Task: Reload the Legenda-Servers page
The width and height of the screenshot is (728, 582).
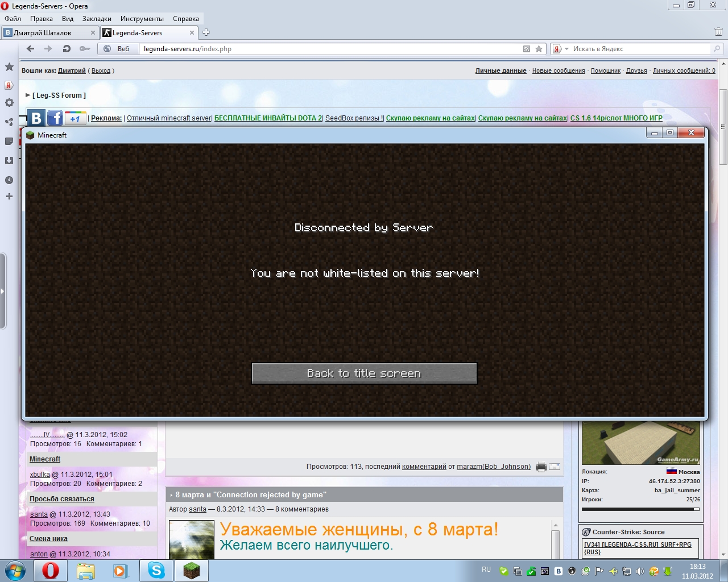Action: tap(67, 49)
